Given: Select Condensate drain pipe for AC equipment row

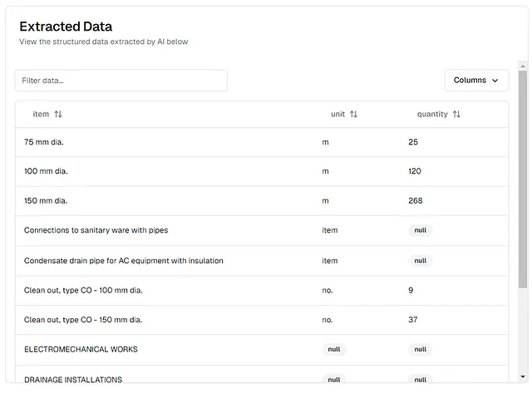Looking at the screenshot, I should click(x=124, y=261).
